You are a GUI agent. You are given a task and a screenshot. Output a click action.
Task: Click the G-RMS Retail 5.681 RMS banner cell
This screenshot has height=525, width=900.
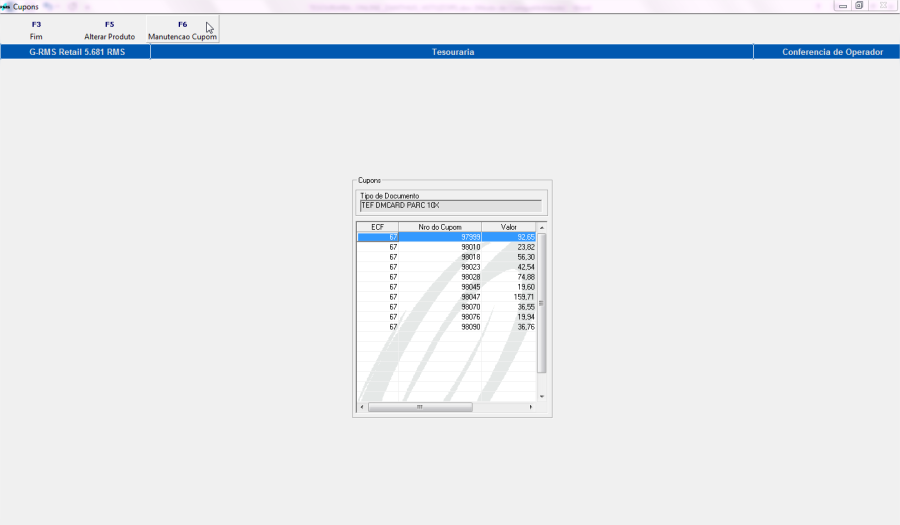76,52
